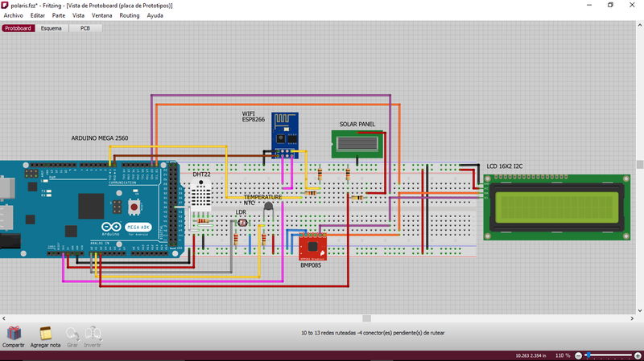Open the Routing menu
The image size is (644, 361).
(129, 15)
